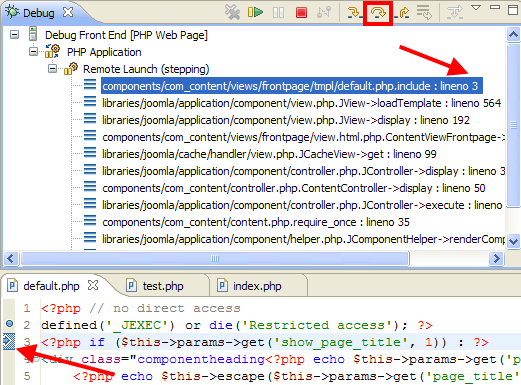Switch to the test.php editor tab
521x385 pixels.
163,286
